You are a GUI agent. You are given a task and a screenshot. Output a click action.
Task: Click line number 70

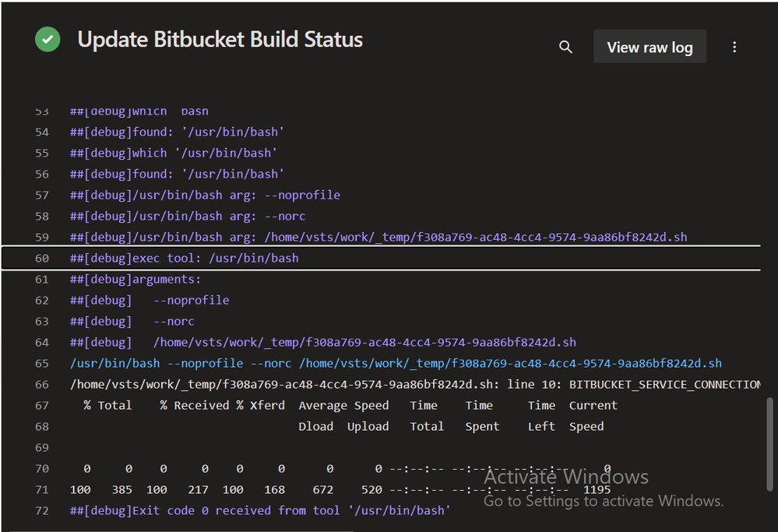42,469
